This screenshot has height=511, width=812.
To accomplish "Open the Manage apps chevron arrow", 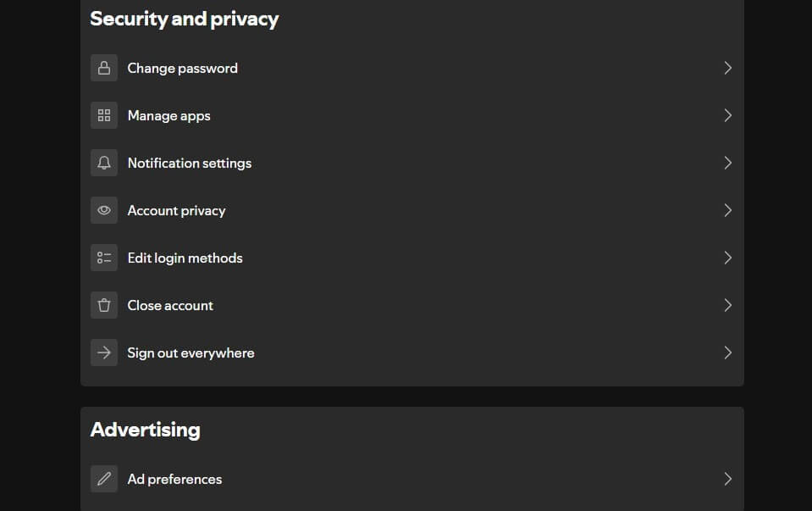I will 727,115.
